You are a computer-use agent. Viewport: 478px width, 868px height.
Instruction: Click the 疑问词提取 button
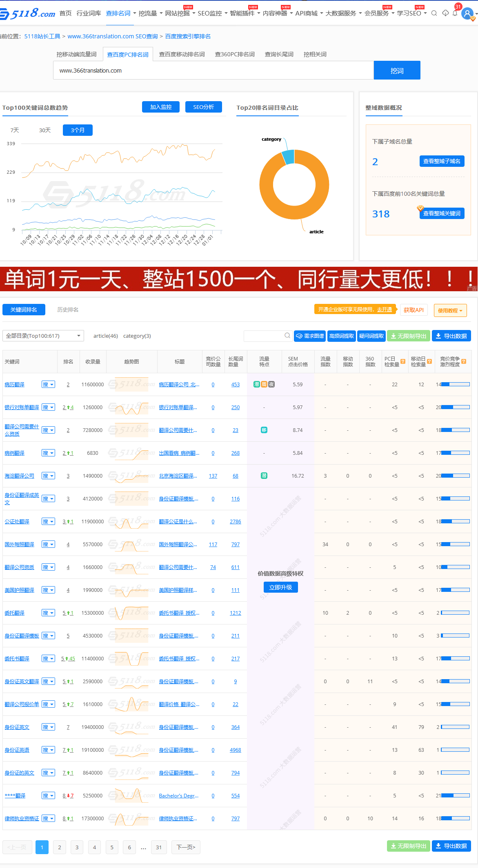pyautogui.click(x=371, y=336)
